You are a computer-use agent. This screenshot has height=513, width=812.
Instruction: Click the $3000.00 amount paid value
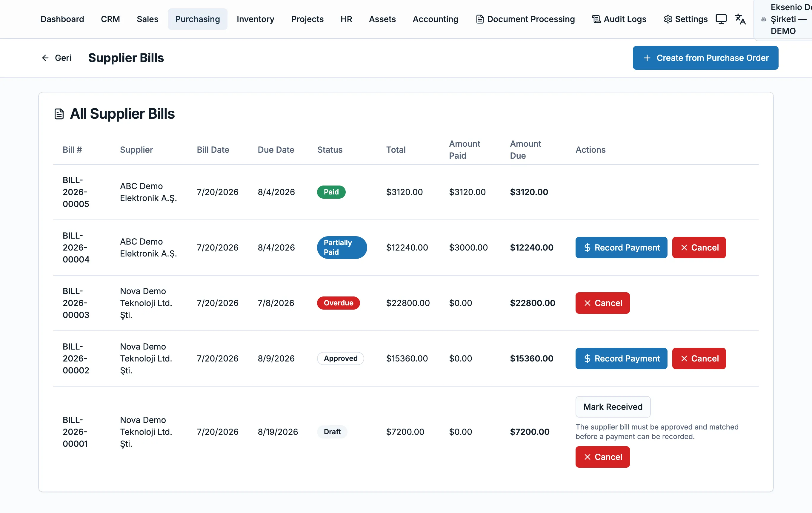click(x=468, y=248)
